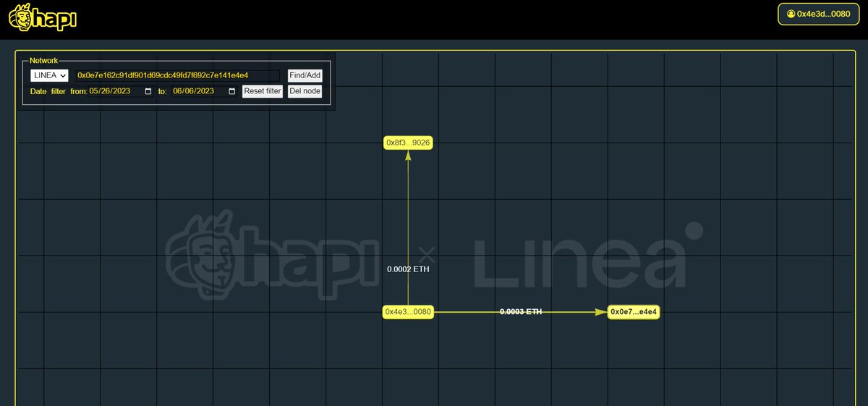
Task: Click the Network panel legend label
Action: click(x=44, y=61)
